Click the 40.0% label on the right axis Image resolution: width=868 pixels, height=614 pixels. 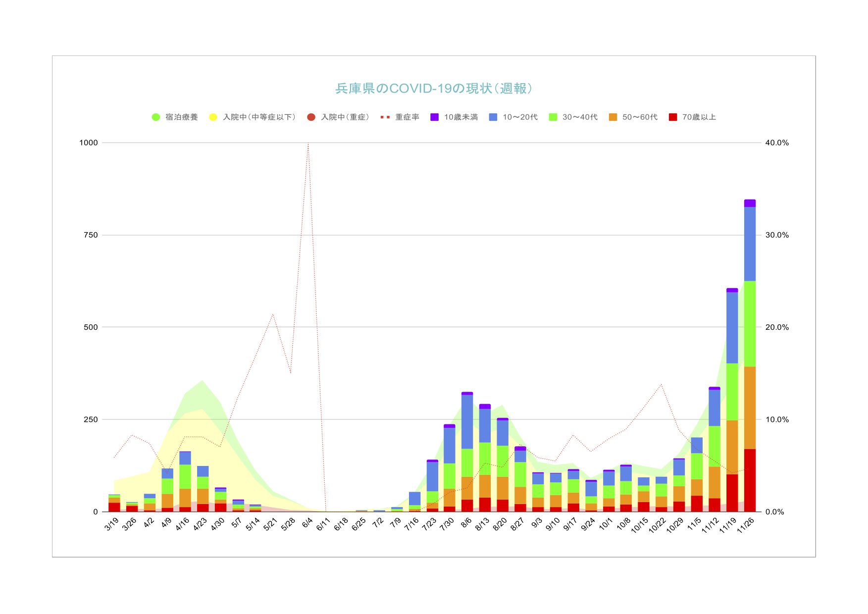pyautogui.click(x=777, y=143)
